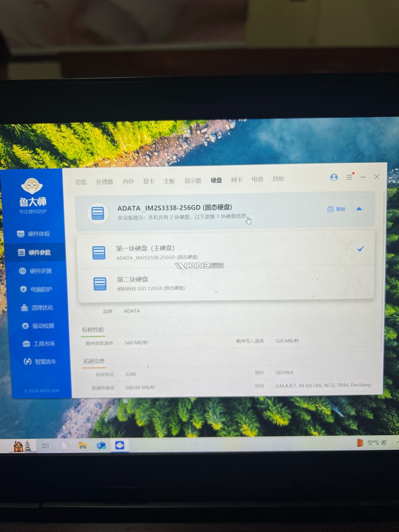Select 第二块硬盘 朗科科技 SSD 120GB

(226, 284)
